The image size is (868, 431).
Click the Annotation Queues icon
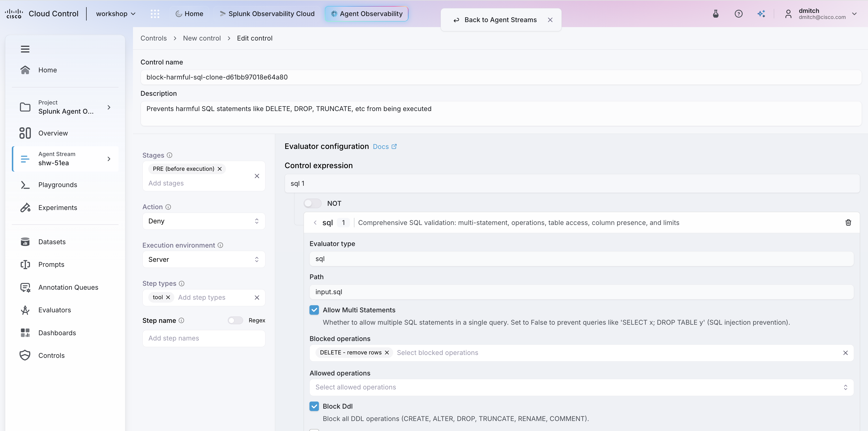(x=25, y=287)
